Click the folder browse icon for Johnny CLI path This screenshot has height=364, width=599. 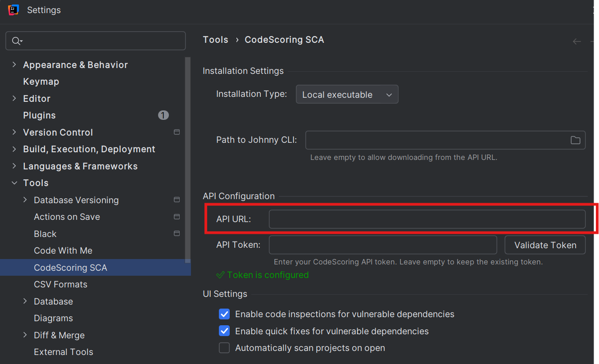tap(575, 140)
